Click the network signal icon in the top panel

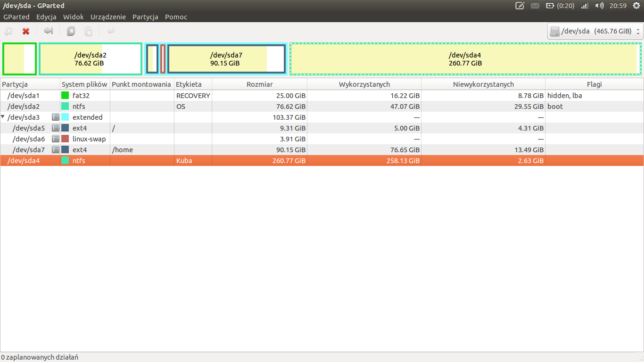[585, 6]
